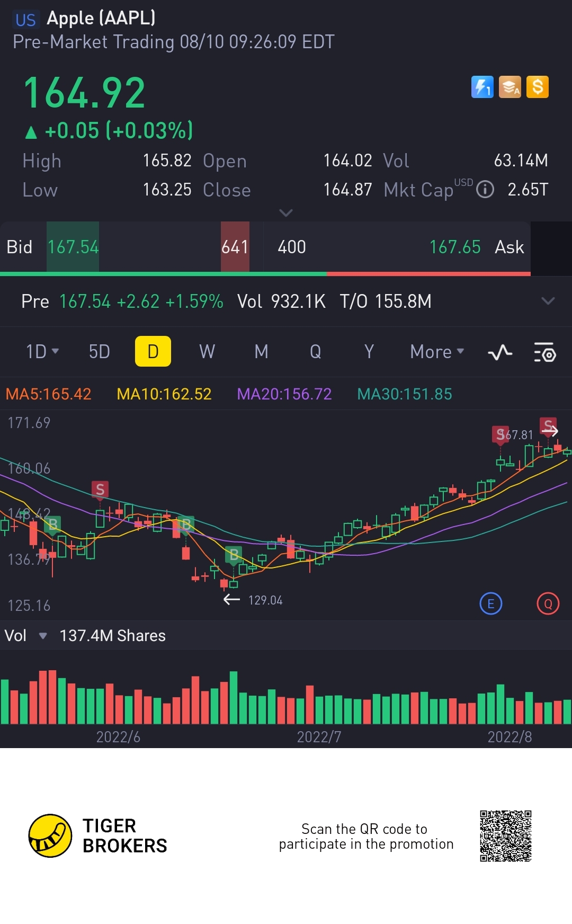Tap the Scan the QR code promotion text
This screenshot has width=572, height=924.
(x=366, y=836)
